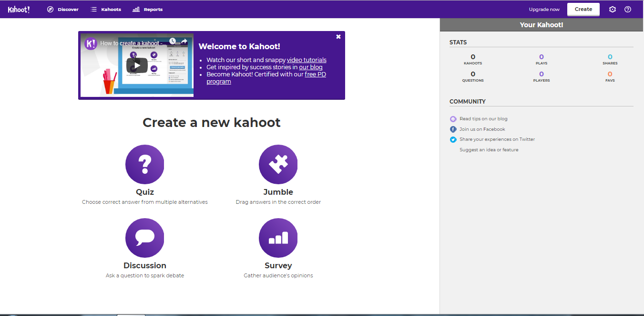
Task: Click 'Choose correct answer from multiple alternatives' text
Action: pyautogui.click(x=145, y=202)
